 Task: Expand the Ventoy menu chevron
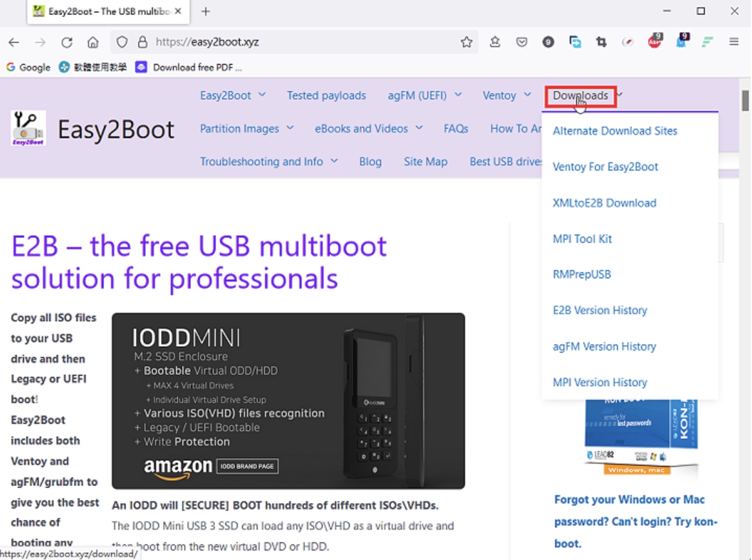[527, 95]
